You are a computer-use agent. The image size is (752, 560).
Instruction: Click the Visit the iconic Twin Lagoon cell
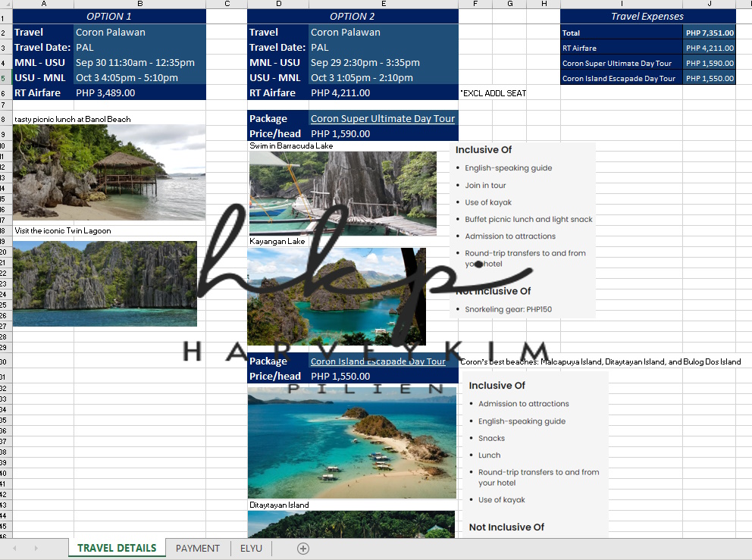[63, 230]
